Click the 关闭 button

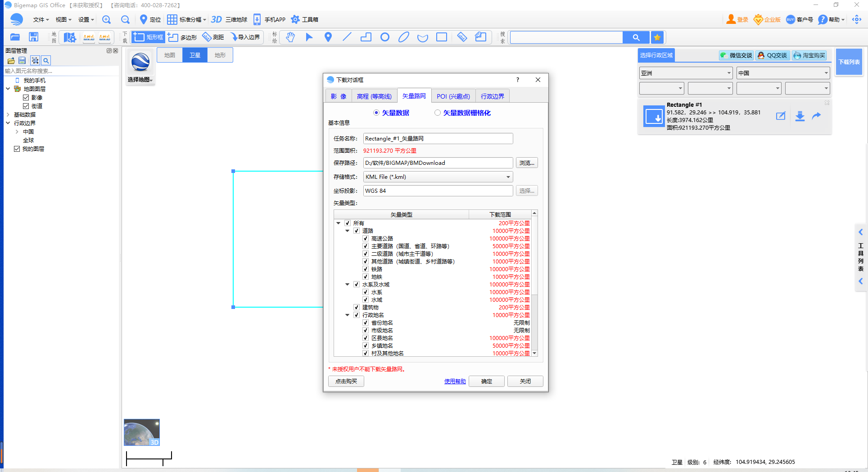[x=525, y=381]
